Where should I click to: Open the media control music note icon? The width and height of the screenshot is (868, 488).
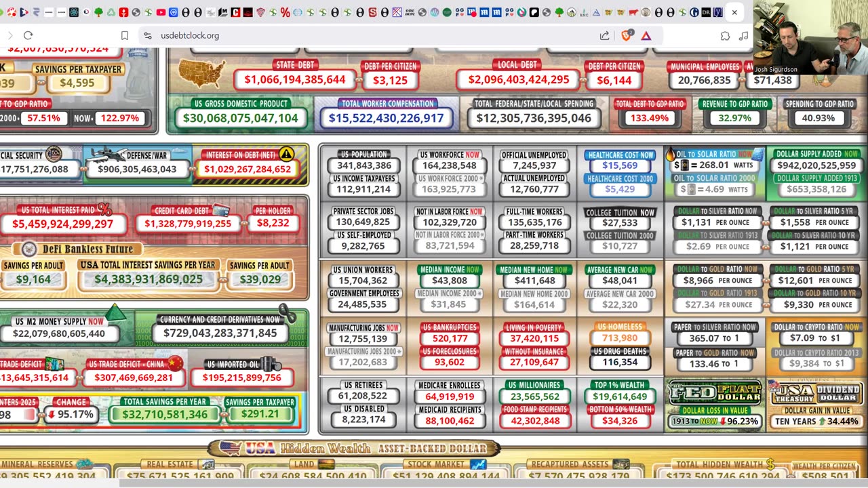click(x=744, y=35)
